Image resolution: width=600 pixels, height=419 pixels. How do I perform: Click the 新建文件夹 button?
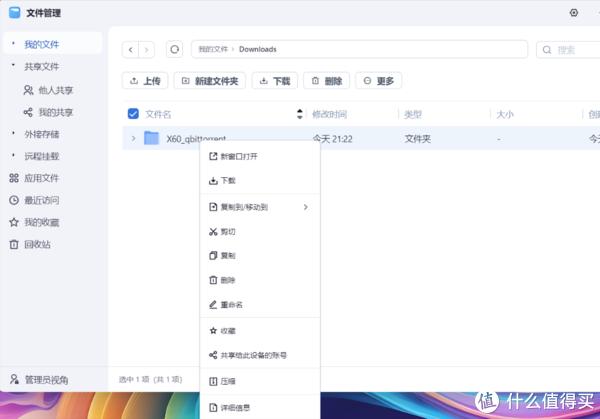210,81
